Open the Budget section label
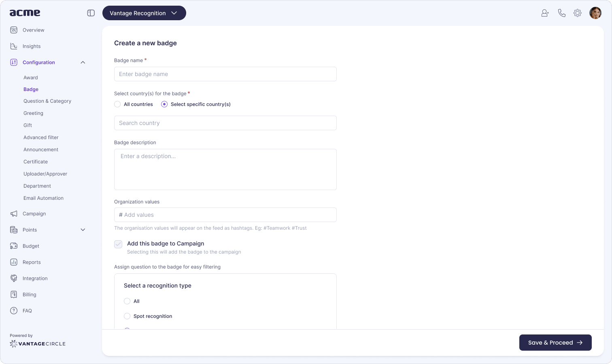Screen dimensions: 612x364 31,246
